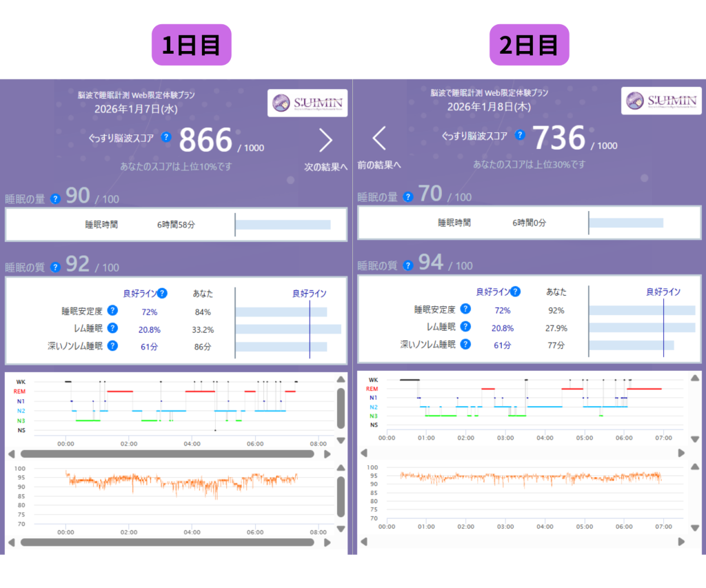Click 良好ライン help icon in Jan 8 report
The width and height of the screenshot is (706, 588).
click(515, 292)
